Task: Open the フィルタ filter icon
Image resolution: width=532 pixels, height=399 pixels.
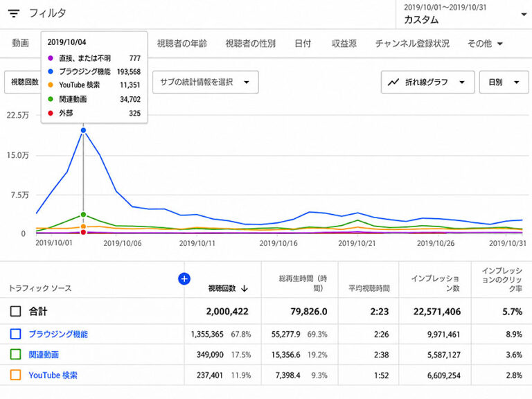Action: click(14, 14)
